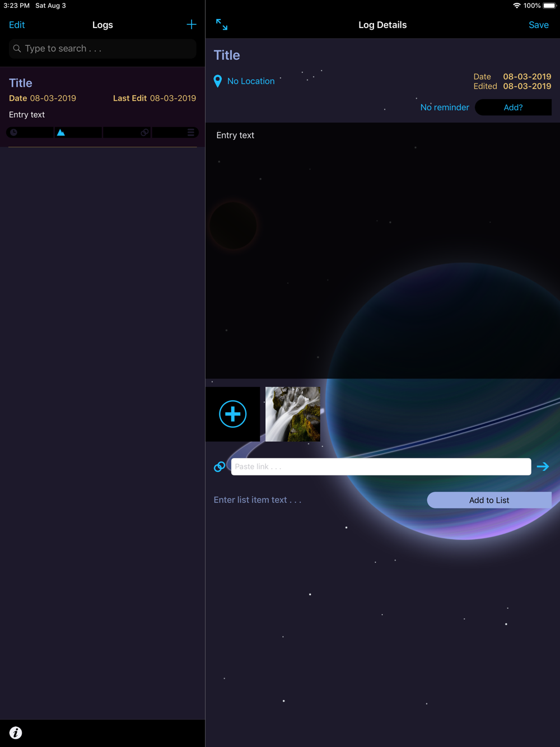Tap Entry text preview in the log row
Image resolution: width=560 pixels, height=747 pixels.
tap(27, 115)
